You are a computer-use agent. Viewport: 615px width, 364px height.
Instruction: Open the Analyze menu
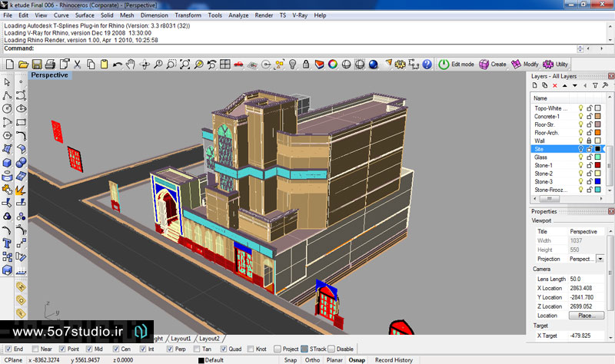(x=238, y=15)
